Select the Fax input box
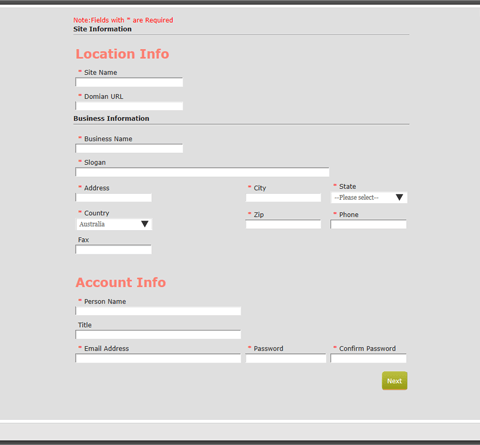Screen dimensions: 480x445 [113, 249]
